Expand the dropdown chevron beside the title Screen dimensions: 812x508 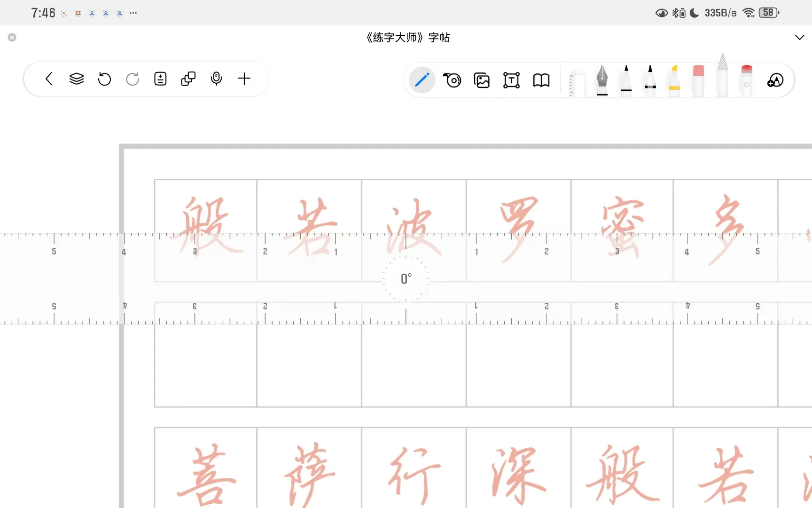(x=799, y=37)
